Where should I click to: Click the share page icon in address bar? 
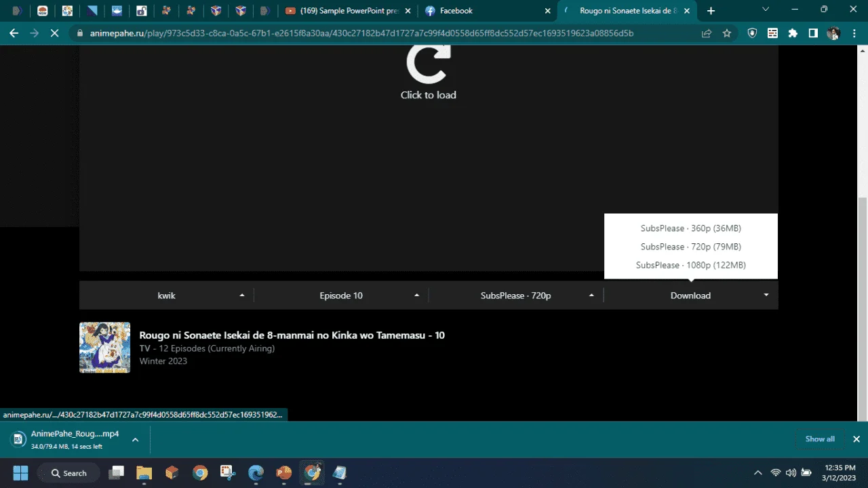[x=707, y=33]
